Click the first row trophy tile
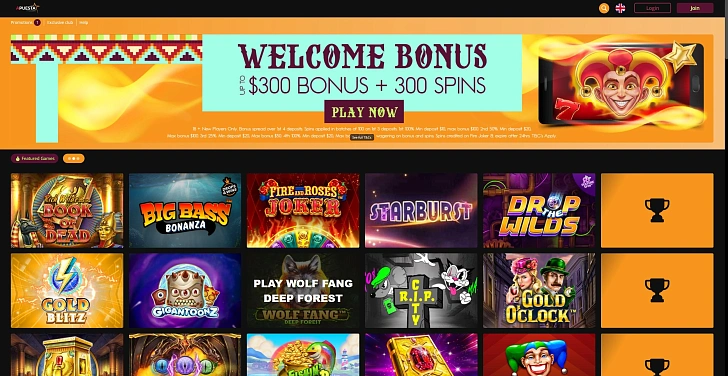Image resolution: width=728 pixels, height=376 pixels. coord(657,210)
